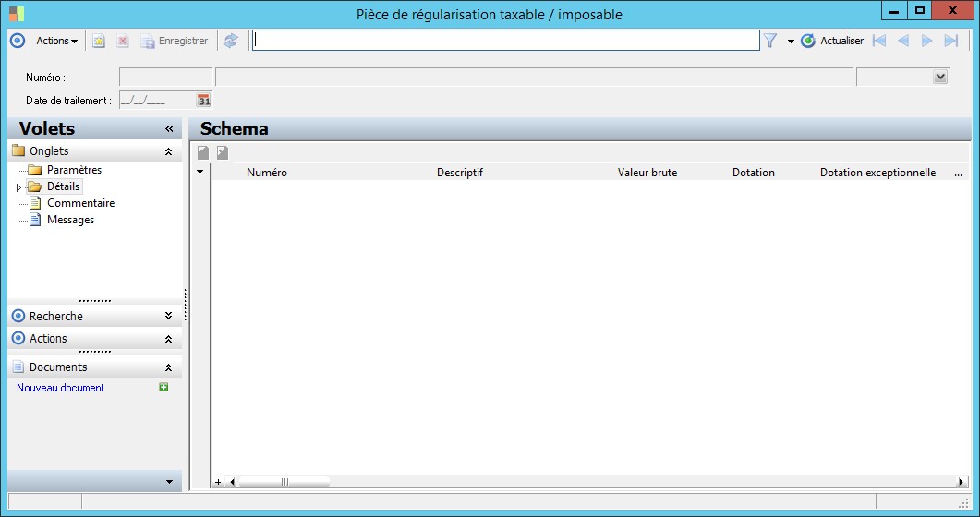Collapse the Volets panel with double chevron

click(x=169, y=128)
